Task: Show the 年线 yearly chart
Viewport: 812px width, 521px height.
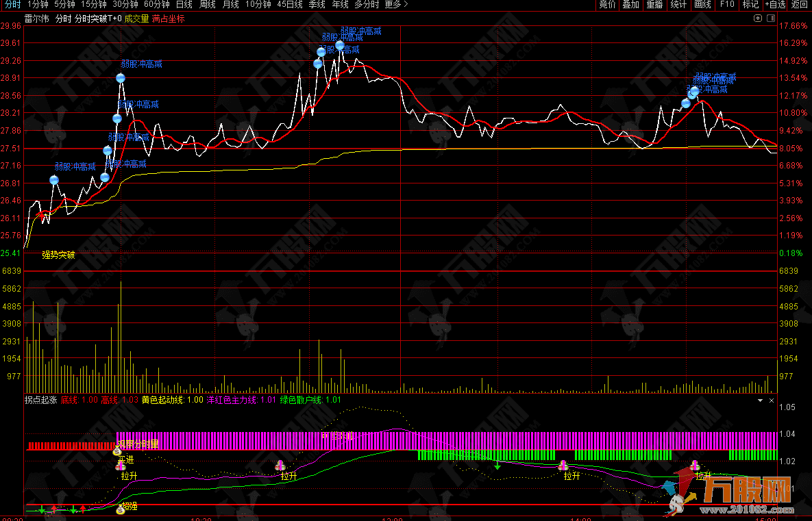Action: pyautogui.click(x=341, y=5)
